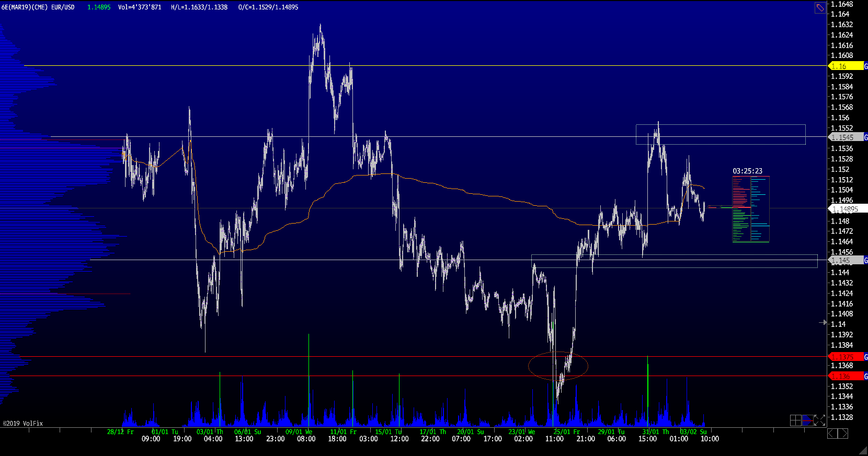Click the Vol=4'373'871 volume readout
Viewport: 868px width, 456px height.
point(140,7)
